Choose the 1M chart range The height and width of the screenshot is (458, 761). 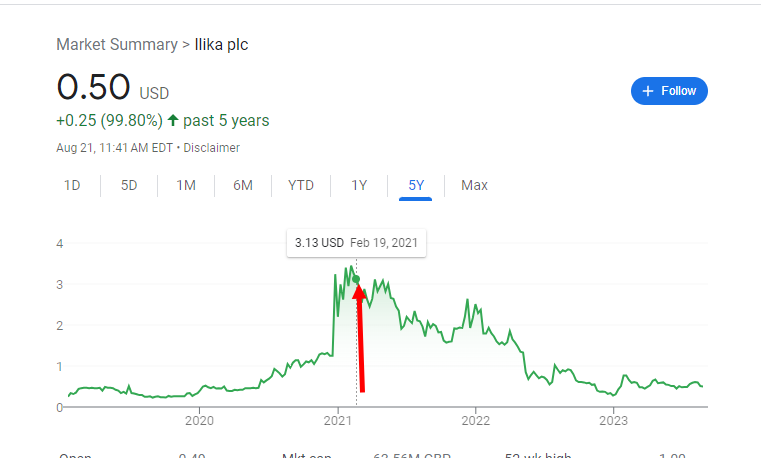(186, 185)
